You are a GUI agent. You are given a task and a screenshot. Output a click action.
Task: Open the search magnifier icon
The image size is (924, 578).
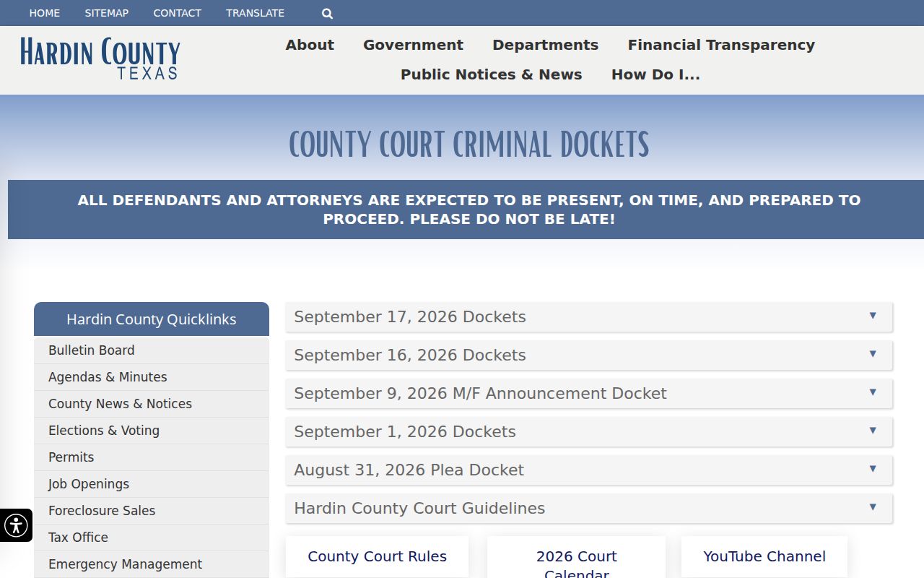click(x=327, y=13)
